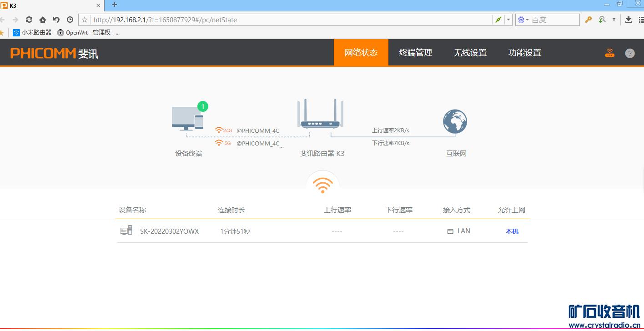644x331 pixels.
Task: Click the password key icon
Action: pos(588,20)
